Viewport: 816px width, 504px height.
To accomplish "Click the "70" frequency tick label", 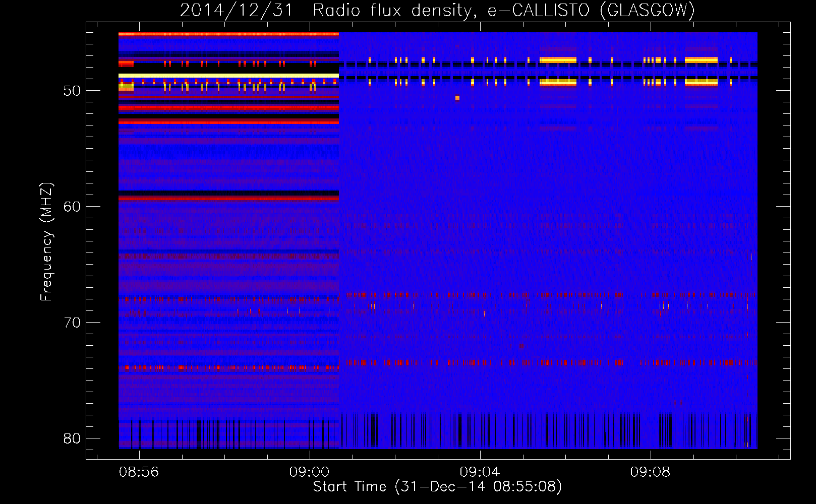I will pos(72,323).
